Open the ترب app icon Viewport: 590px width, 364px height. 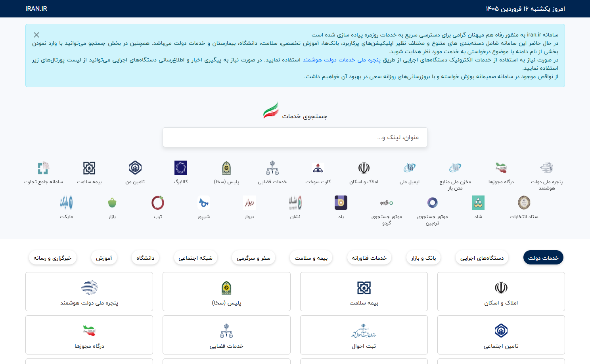(158, 203)
